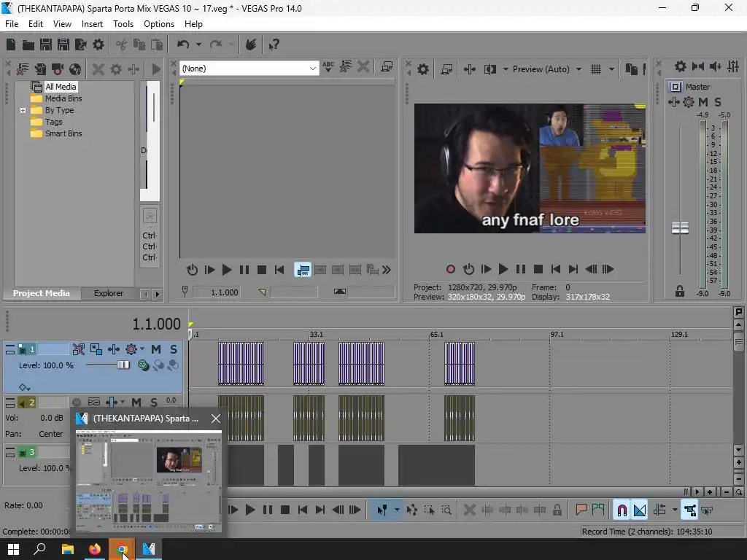Open the overlays grid dropdown arrow
747x560 pixels.
pyautogui.click(x=611, y=69)
